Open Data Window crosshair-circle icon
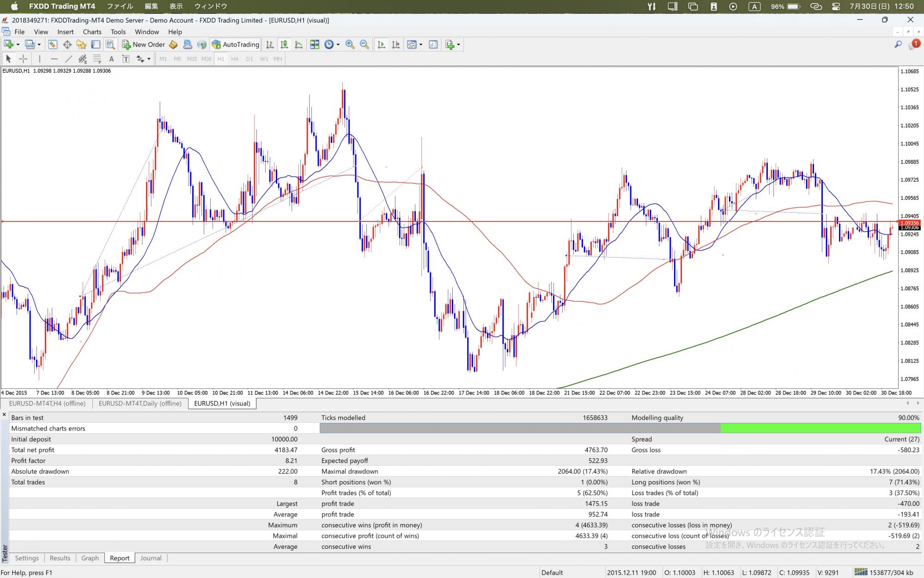 pyautogui.click(x=67, y=44)
